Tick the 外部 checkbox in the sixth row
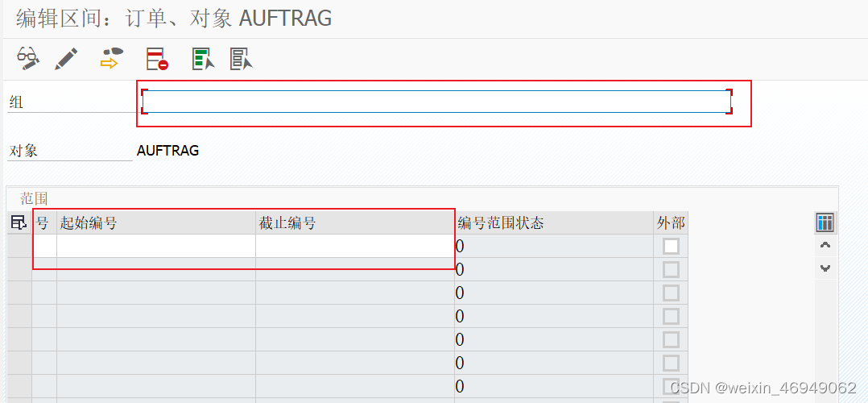 coord(671,363)
